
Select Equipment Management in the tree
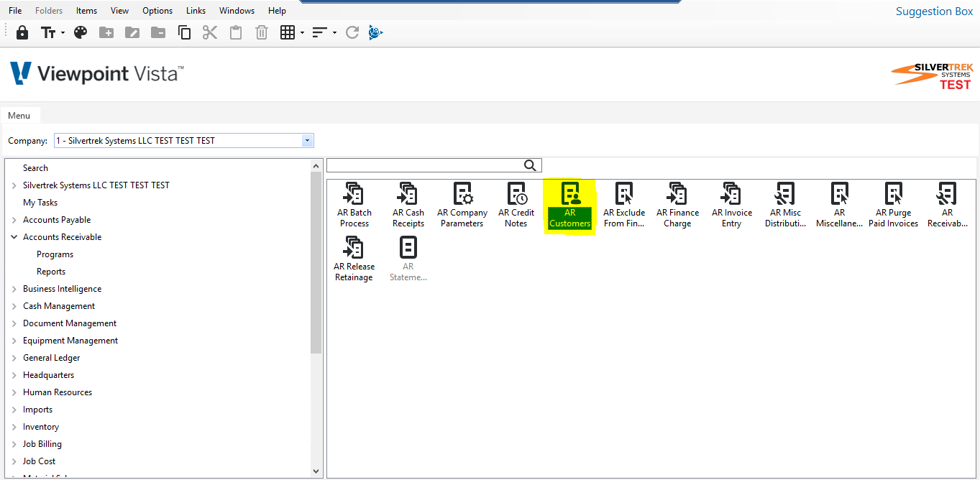(x=70, y=341)
